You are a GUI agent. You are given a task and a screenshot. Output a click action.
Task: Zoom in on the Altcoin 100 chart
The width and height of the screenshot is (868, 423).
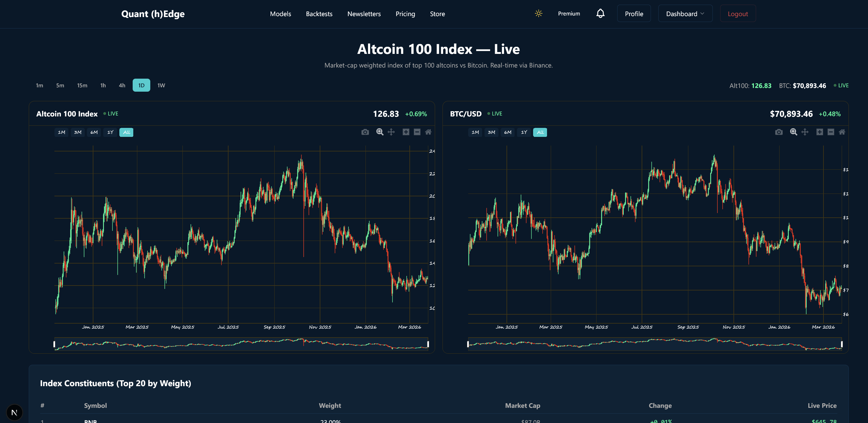pos(406,132)
